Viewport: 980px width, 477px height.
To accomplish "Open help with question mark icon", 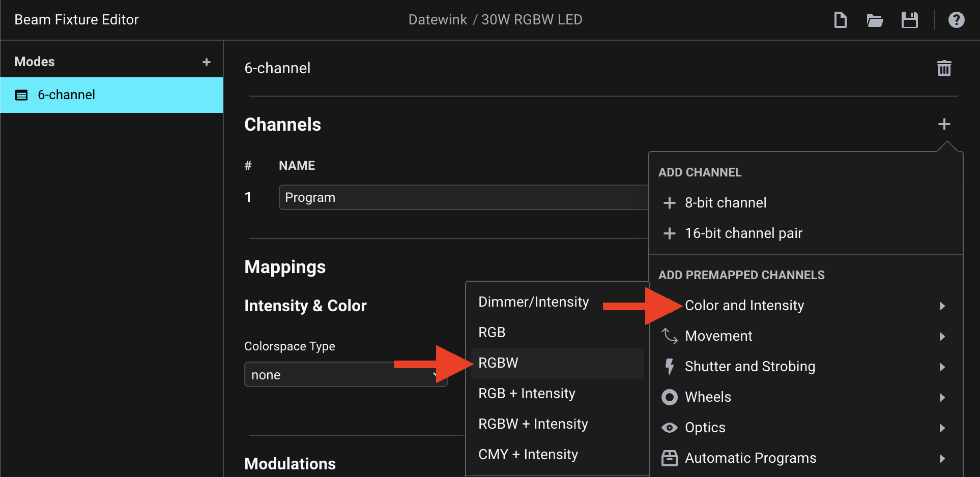I will pyautogui.click(x=956, y=20).
